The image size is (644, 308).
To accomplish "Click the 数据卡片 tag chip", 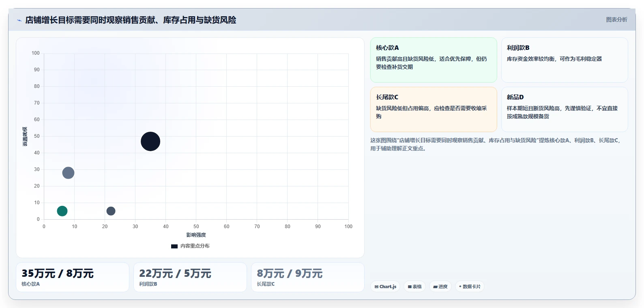I will click(470, 287).
